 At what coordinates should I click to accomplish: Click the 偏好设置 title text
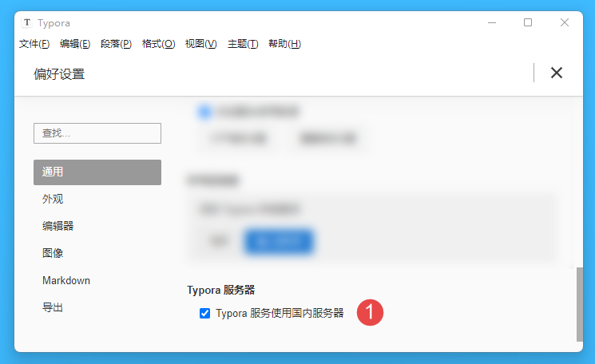[59, 74]
